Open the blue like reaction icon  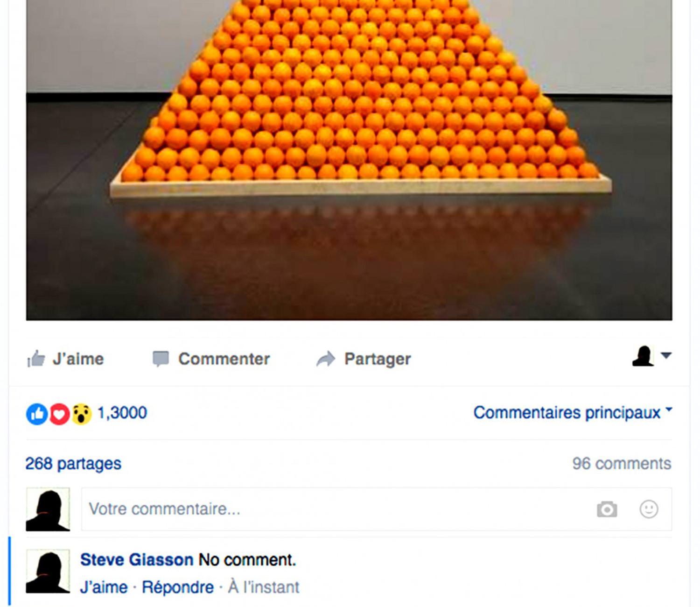pyautogui.click(x=37, y=414)
